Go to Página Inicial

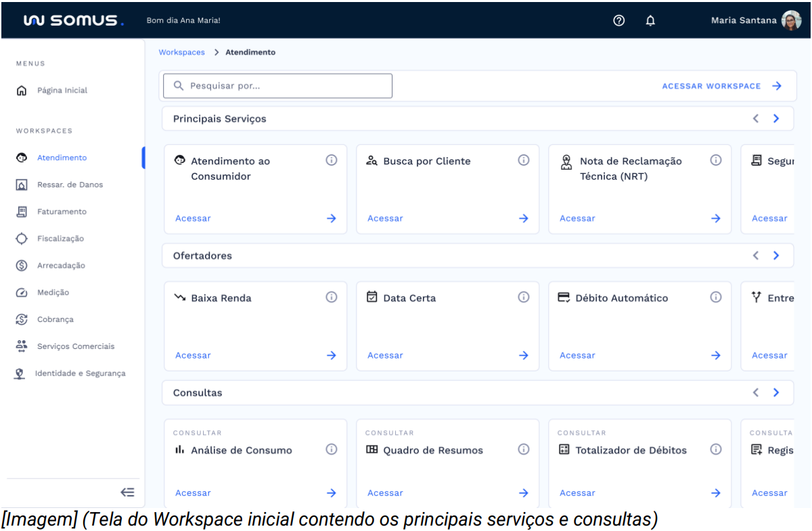(x=62, y=91)
